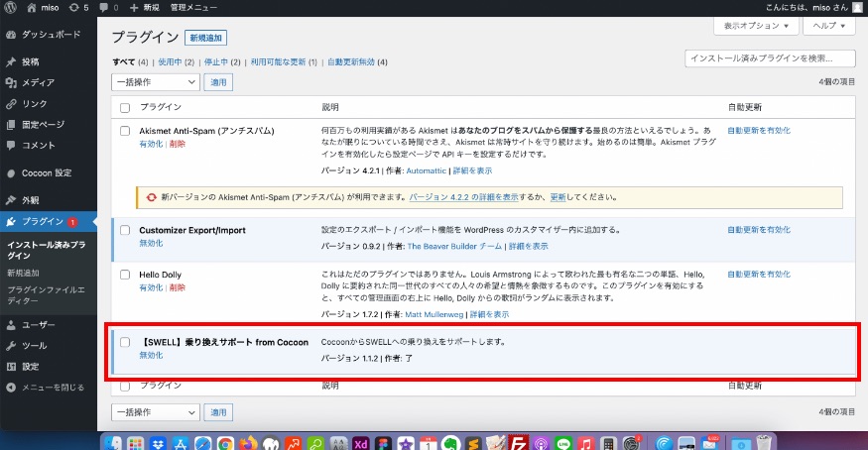868x450 pixels.
Task: Click the bottom 適用 button
Action: pos(218,412)
